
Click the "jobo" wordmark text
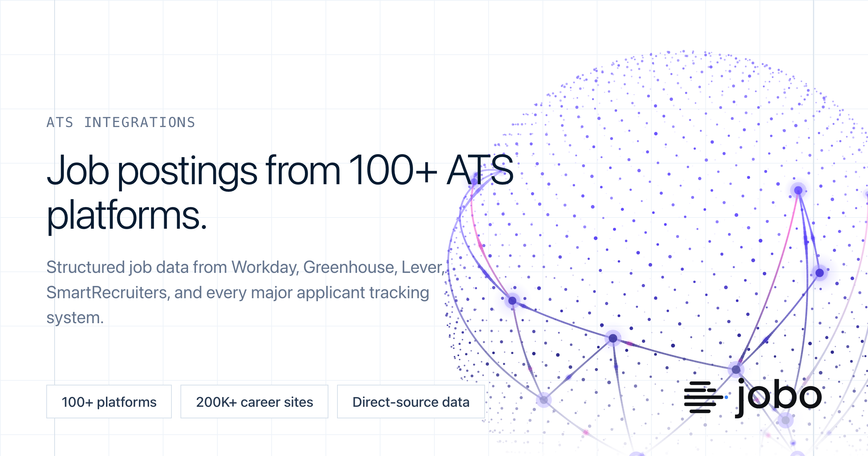click(778, 398)
